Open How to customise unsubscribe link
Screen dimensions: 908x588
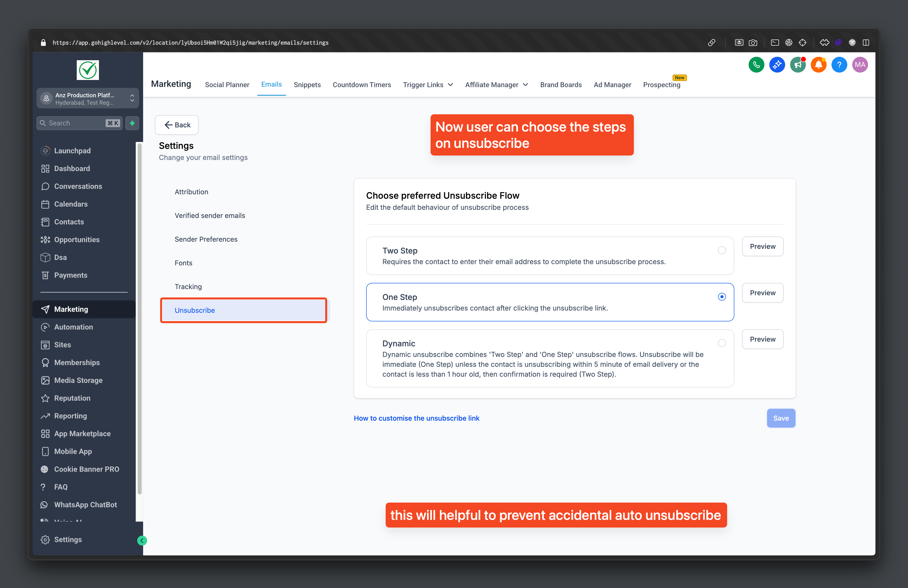pyautogui.click(x=416, y=418)
